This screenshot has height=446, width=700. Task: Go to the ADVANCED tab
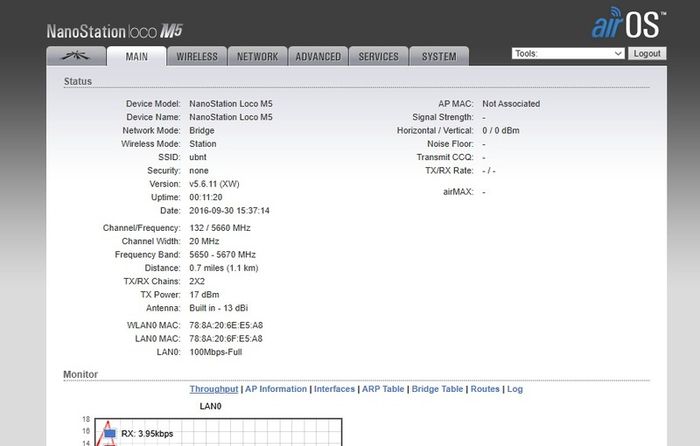coord(318,56)
